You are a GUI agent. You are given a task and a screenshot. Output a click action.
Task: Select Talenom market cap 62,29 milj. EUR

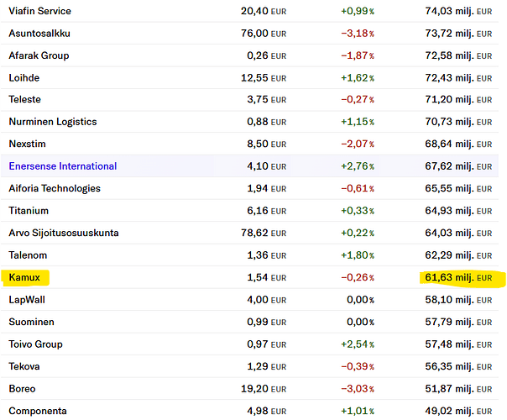tap(458, 255)
